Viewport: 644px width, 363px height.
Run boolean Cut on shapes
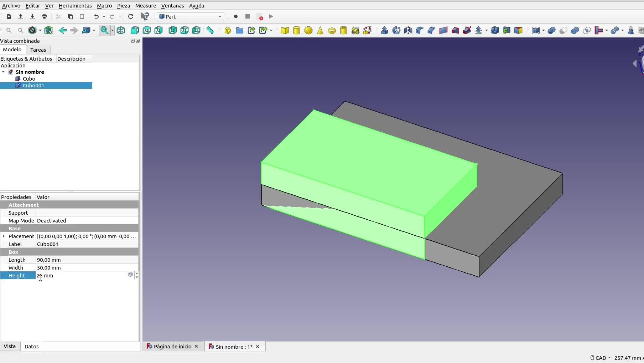(x=563, y=31)
